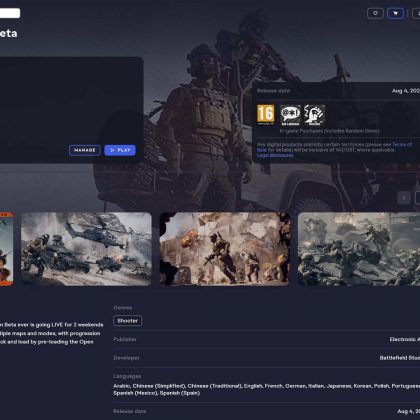
Task: Open the helicopter and tank battle screenshot
Action: [86, 249]
